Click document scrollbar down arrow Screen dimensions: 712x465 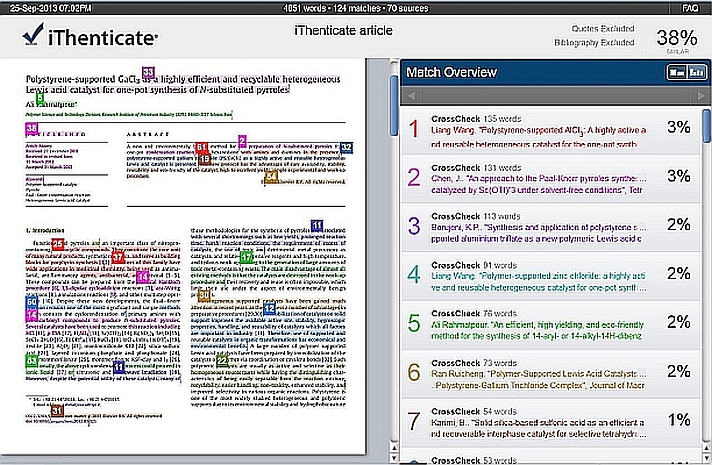[x=394, y=458]
